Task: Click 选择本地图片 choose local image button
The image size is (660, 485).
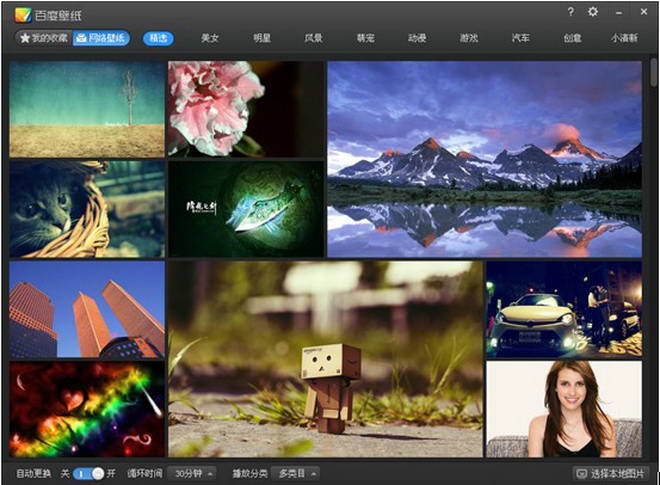Action: 611,474
